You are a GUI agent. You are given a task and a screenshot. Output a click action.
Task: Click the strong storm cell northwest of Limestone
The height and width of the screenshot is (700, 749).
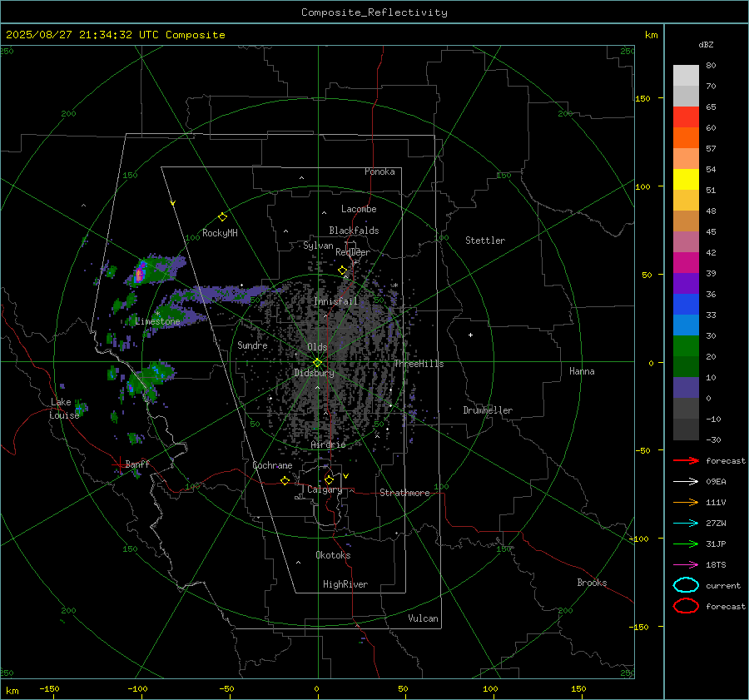(x=140, y=274)
